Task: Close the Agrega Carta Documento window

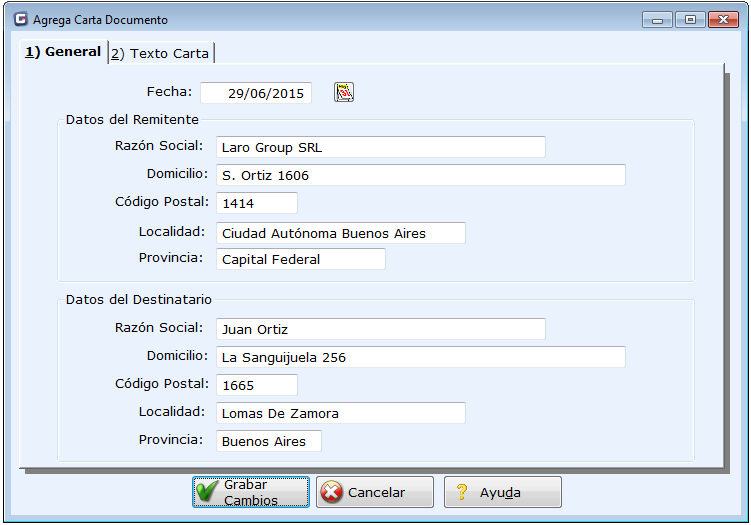Action: click(x=722, y=19)
